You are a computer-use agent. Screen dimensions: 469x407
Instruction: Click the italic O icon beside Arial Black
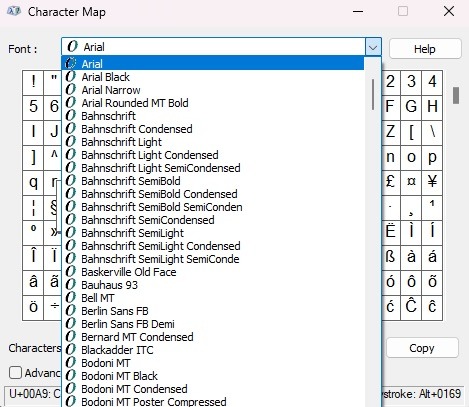coord(71,77)
